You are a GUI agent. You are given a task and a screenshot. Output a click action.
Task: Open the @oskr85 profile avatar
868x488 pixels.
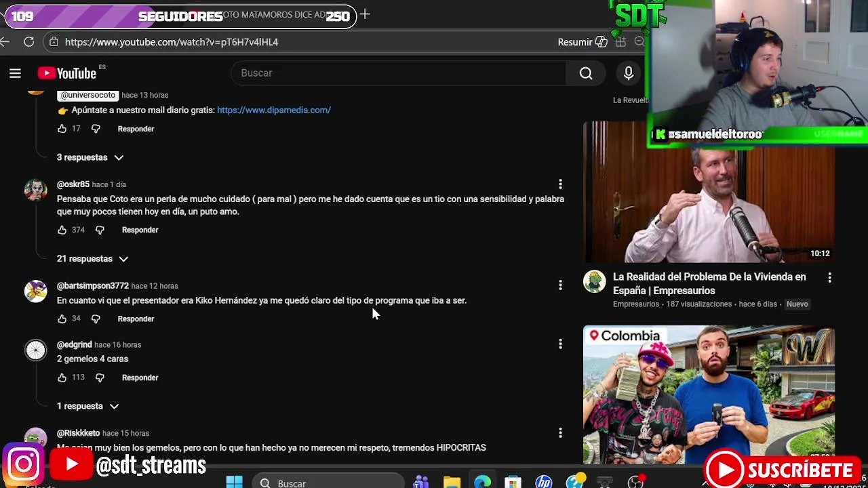pos(35,190)
